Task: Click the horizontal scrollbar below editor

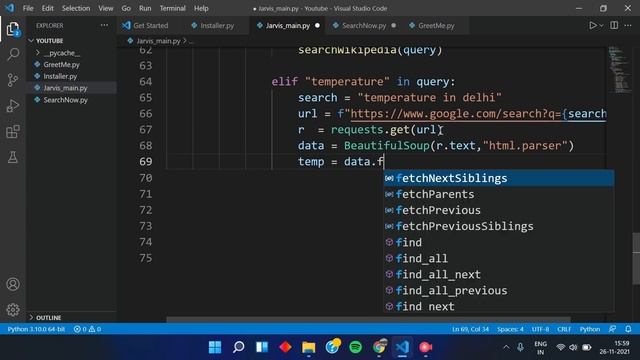Action: (x=368, y=320)
